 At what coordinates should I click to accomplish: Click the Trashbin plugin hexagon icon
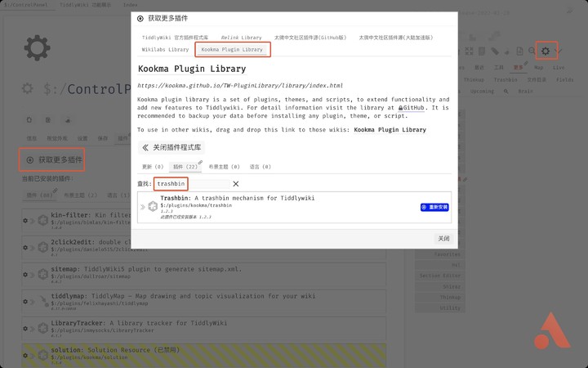point(153,206)
